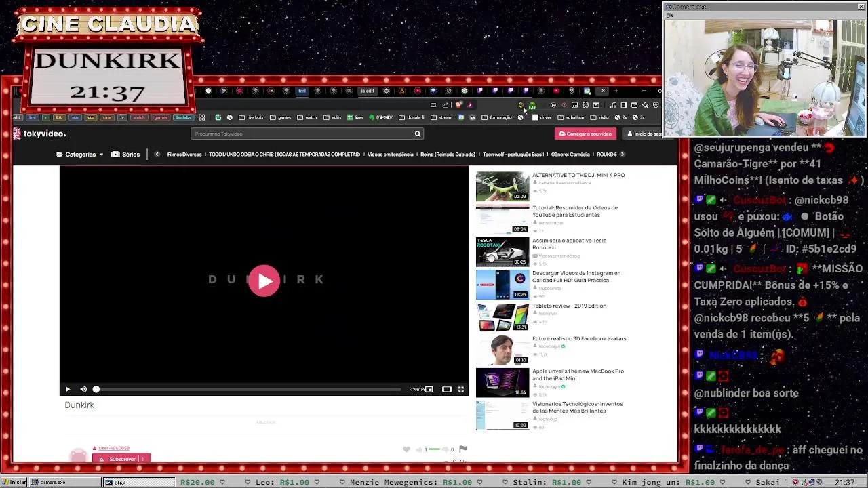Viewport: 868px width, 488px height.
Task: Like the video with the thumbs-up icon
Action: [419, 449]
